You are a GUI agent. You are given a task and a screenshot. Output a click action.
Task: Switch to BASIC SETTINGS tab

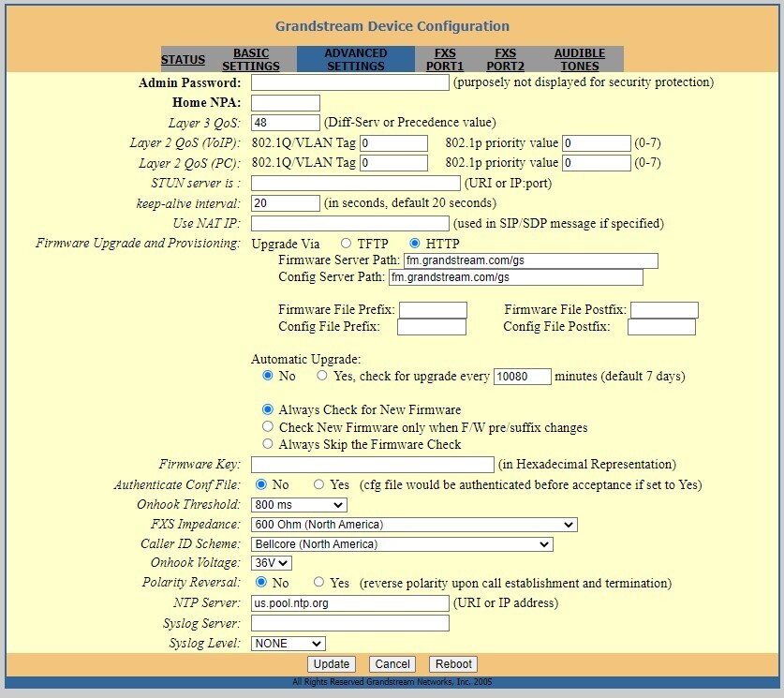(251, 60)
